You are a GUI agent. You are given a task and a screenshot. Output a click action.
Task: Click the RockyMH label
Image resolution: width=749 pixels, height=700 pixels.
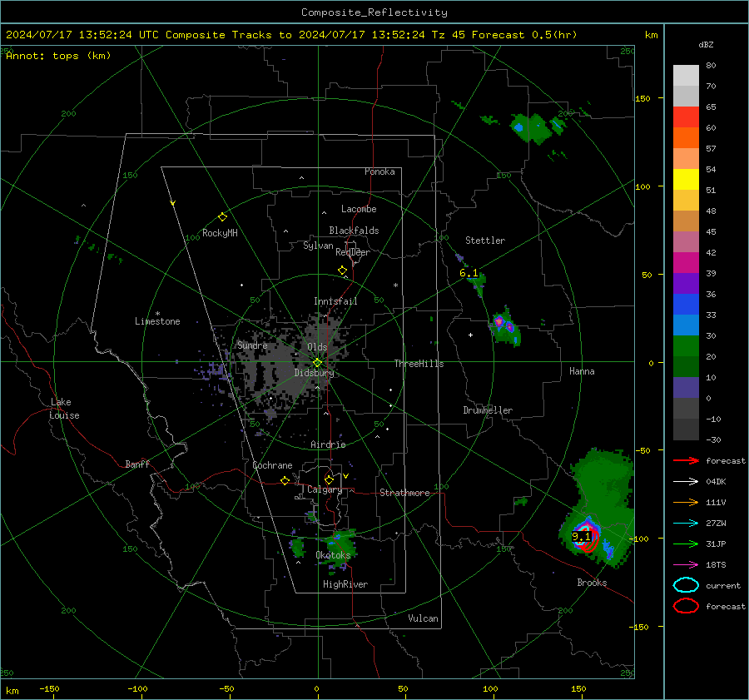220,233
